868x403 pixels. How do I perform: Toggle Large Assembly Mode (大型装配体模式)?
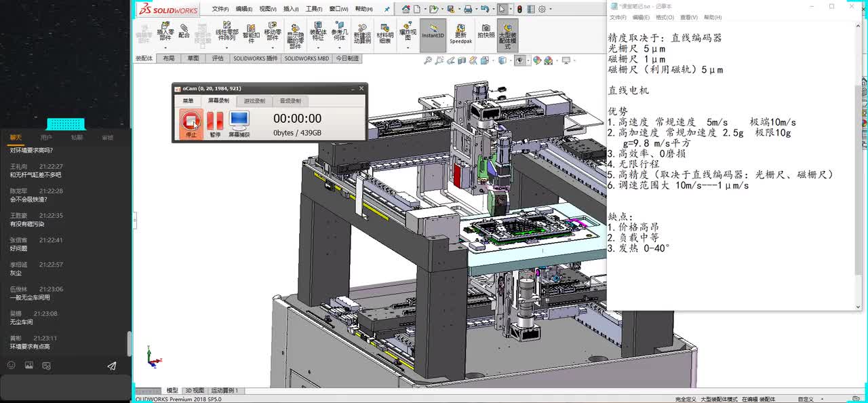point(507,35)
